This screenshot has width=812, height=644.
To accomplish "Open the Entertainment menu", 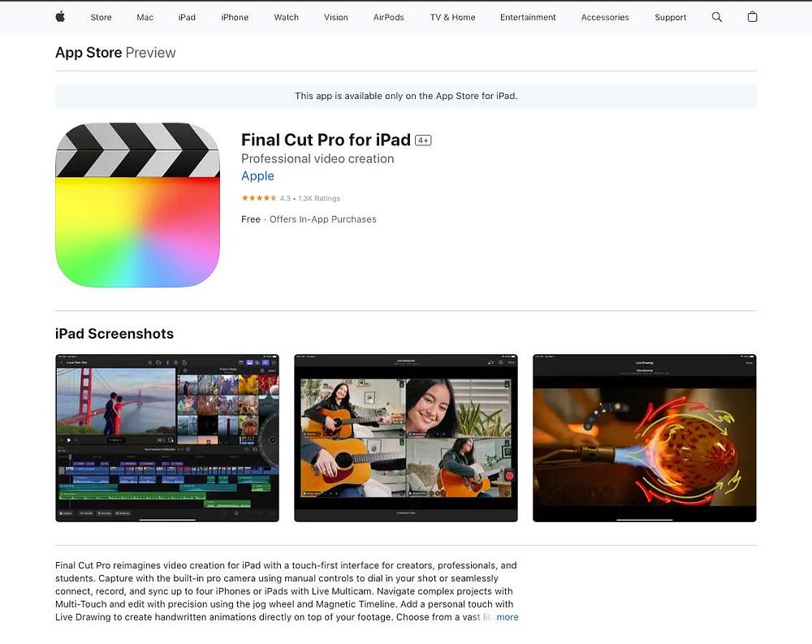I will (528, 17).
